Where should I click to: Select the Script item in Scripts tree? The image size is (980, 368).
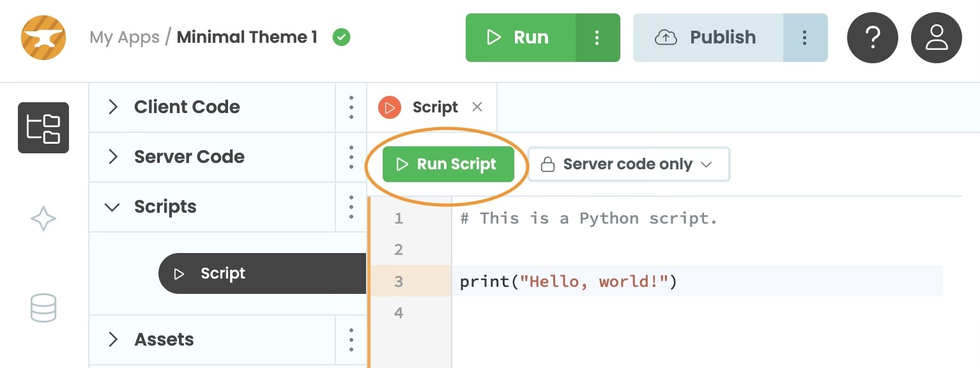pyautogui.click(x=262, y=273)
